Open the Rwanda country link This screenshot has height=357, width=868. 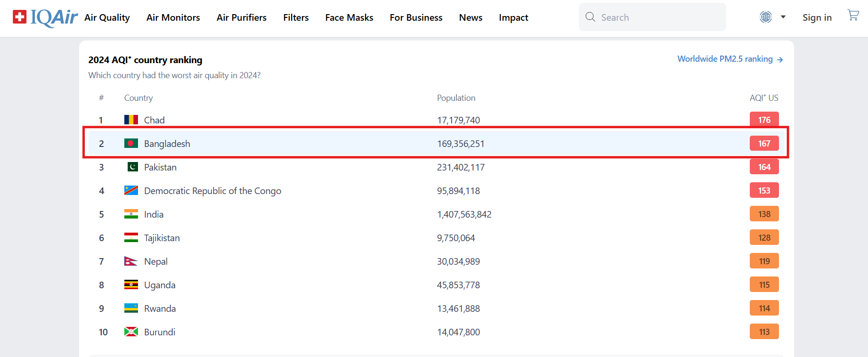pyautogui.click(x=160, y=308)
